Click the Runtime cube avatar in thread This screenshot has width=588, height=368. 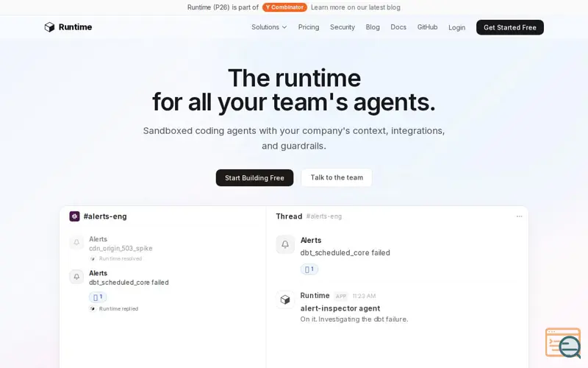point(285,300)
